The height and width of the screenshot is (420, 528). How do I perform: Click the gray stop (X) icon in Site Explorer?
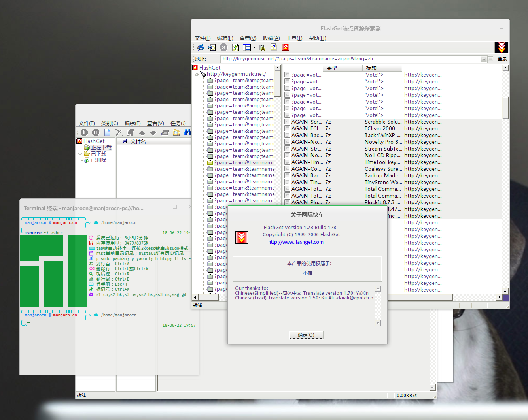223,47
